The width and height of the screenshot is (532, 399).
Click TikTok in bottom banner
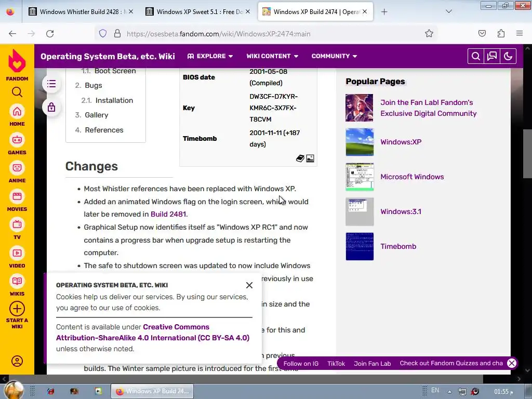point(336,364)
